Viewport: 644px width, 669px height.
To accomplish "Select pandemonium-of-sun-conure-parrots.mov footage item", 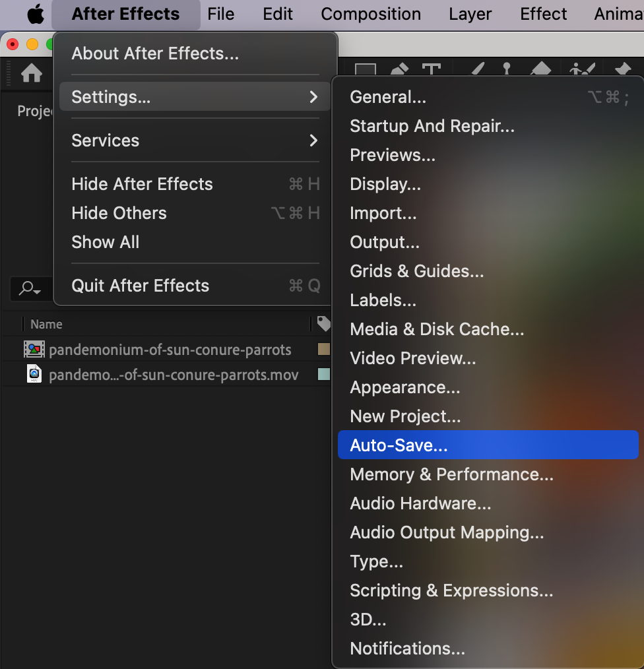I will click(174, 375).
